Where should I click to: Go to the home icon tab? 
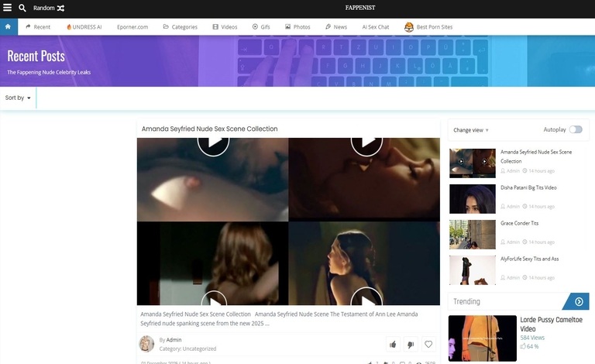pos(8,26)
